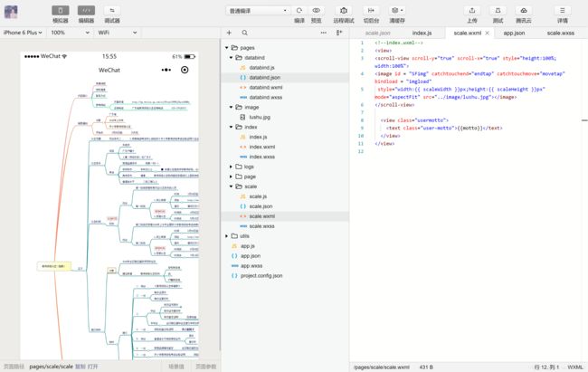Collapse the index folder
The height and width of the screenshot is (372, 588).
coord(231,127)
